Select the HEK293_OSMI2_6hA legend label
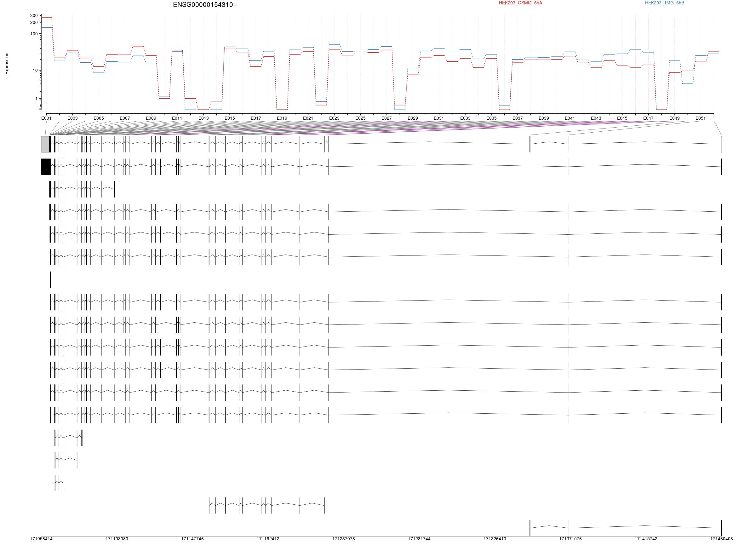Screen dimensions: 756x545 (520, 3)
